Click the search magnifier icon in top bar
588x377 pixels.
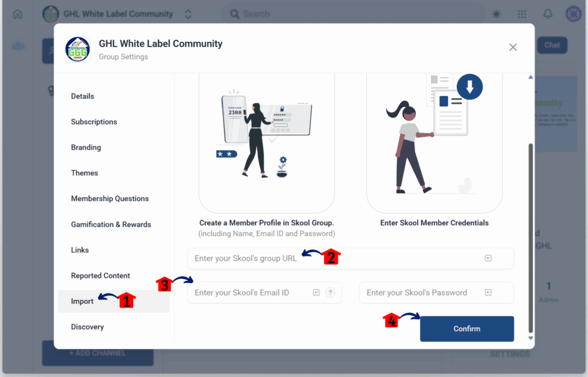coord(235,14)
